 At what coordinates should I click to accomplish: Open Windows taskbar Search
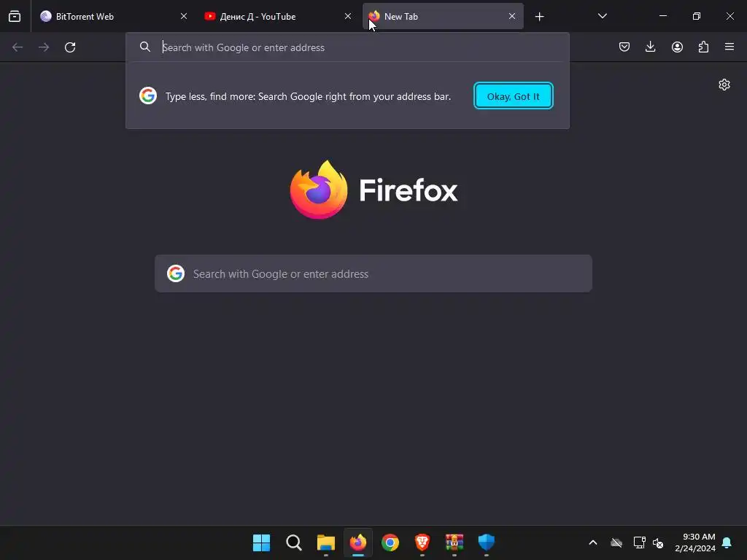[x=294, y=542]
